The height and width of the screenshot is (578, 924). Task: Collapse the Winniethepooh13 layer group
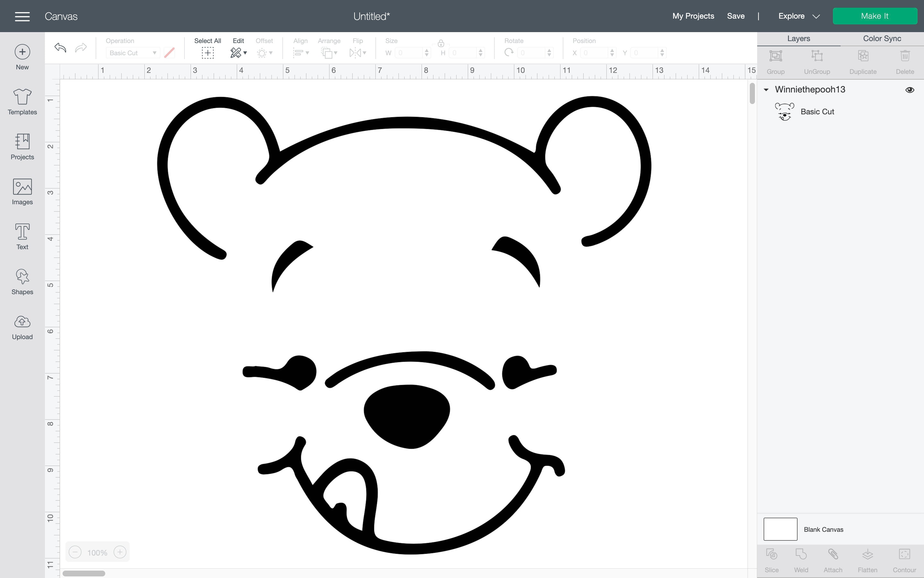[766, 90]
